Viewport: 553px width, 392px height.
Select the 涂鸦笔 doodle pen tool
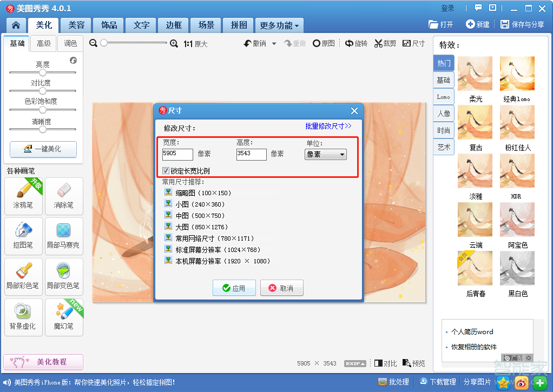[x=23, y=196]
